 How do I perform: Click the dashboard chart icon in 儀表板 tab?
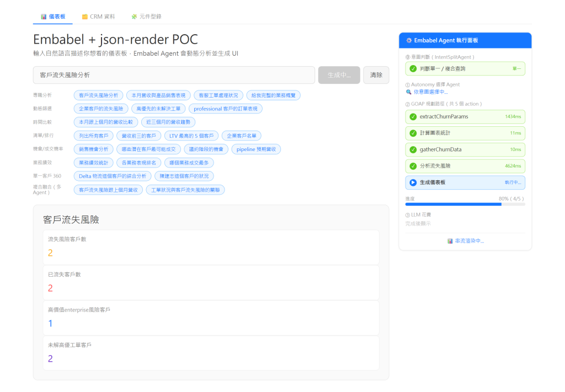point(44,17)
